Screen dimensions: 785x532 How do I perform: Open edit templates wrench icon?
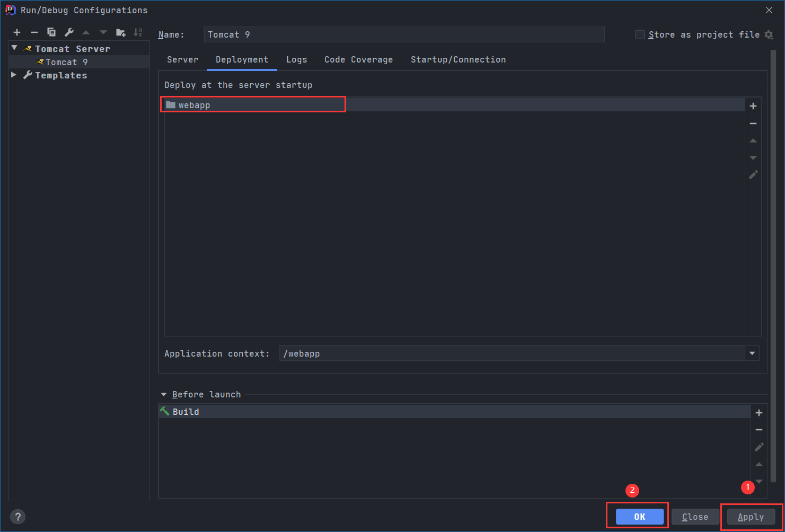click(69, 33)
